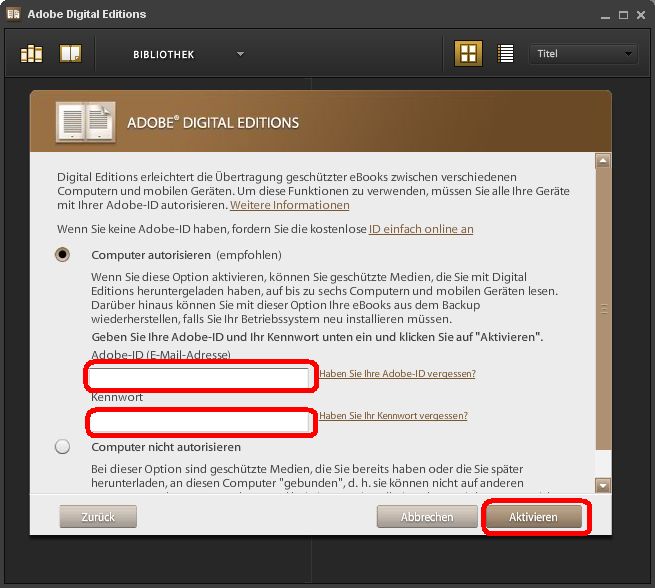Click the open book logo in the dialog header
This screenshot has width=655, height=588.
coord(84,122)
